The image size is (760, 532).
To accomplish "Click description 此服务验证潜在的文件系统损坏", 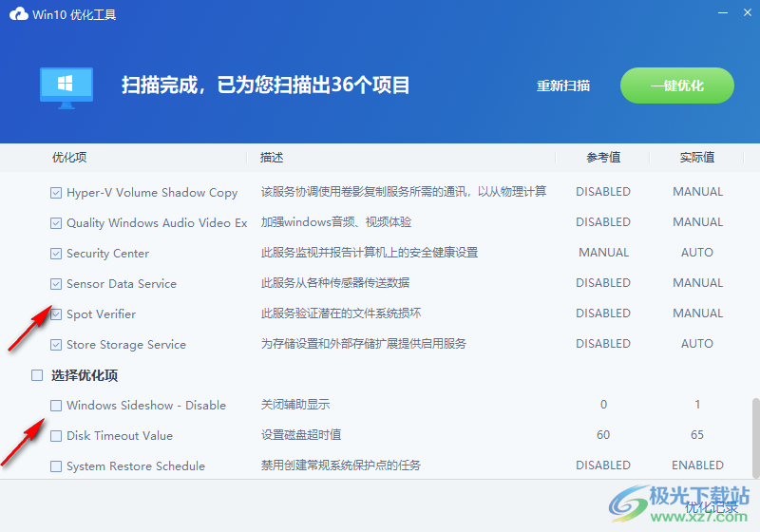I will tap(341, 313).
